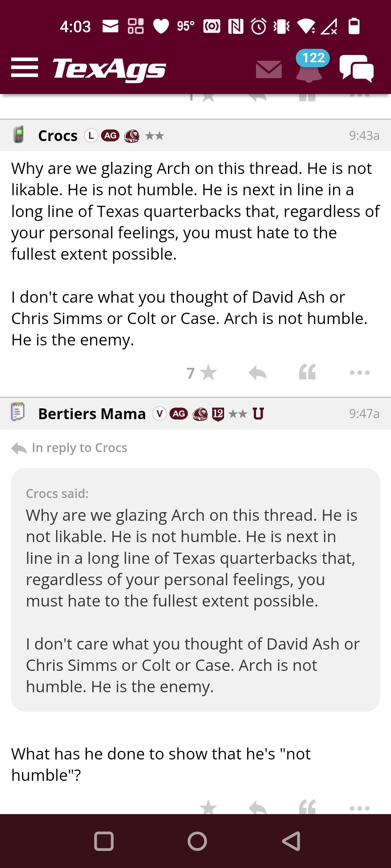
Task: Open the private messages envelope icon
Action: pyautogui.click(x=269, y=69)
